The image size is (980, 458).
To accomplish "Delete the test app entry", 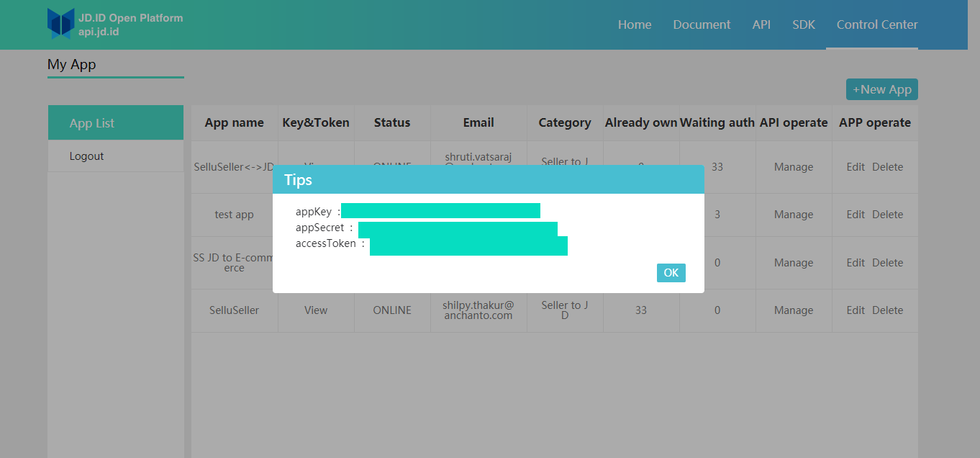I will coord(887,215).
